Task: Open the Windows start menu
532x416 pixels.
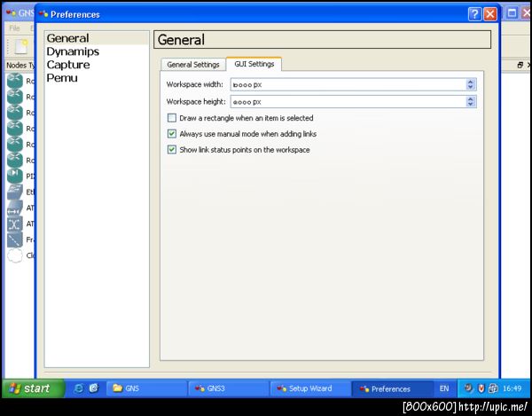Action: (34, 389)
